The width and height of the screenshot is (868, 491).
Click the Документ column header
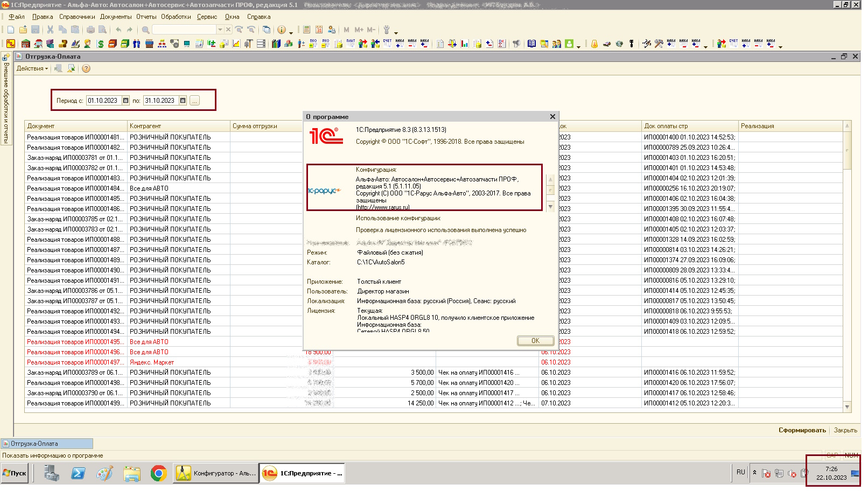pyautogui.click(x=76, y=126)
